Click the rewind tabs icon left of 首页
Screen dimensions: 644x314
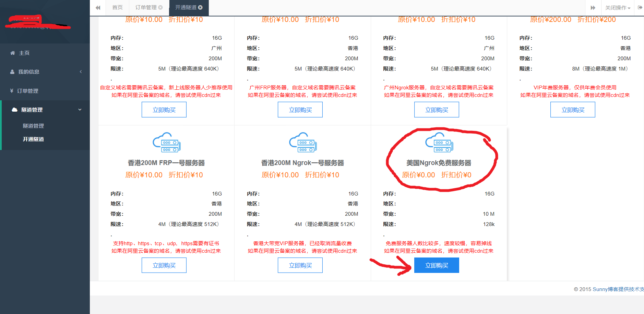98,7
